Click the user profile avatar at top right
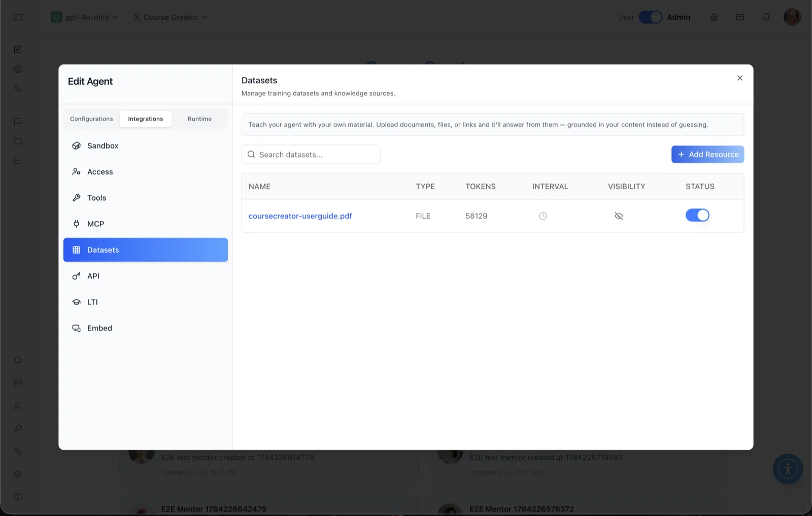The image size is (812, 516). 792,17
